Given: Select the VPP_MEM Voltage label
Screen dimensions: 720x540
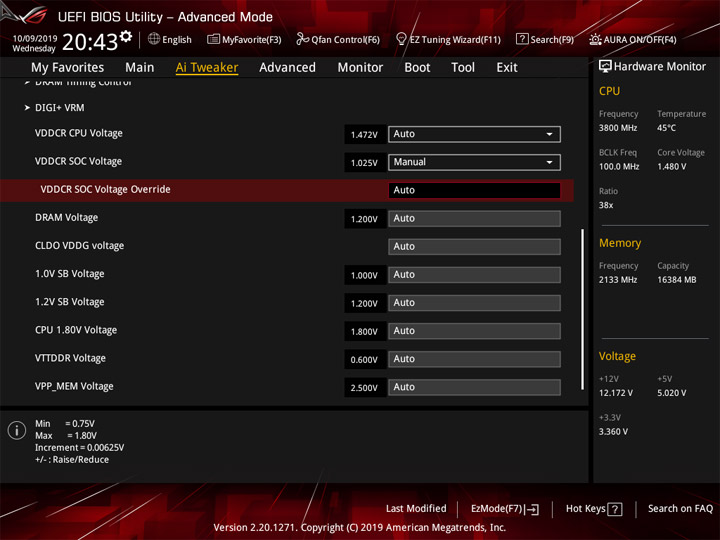Looking at the screenshot, I should tap(74, 387).
